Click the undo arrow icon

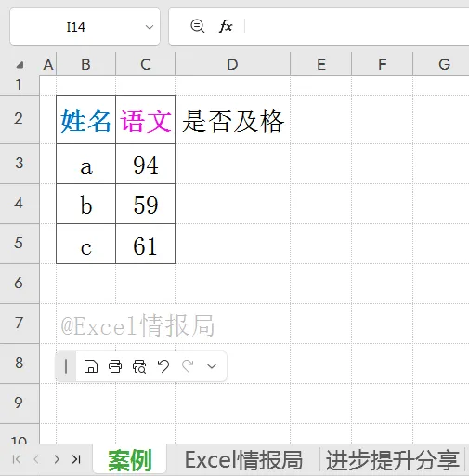pos(163,366)
